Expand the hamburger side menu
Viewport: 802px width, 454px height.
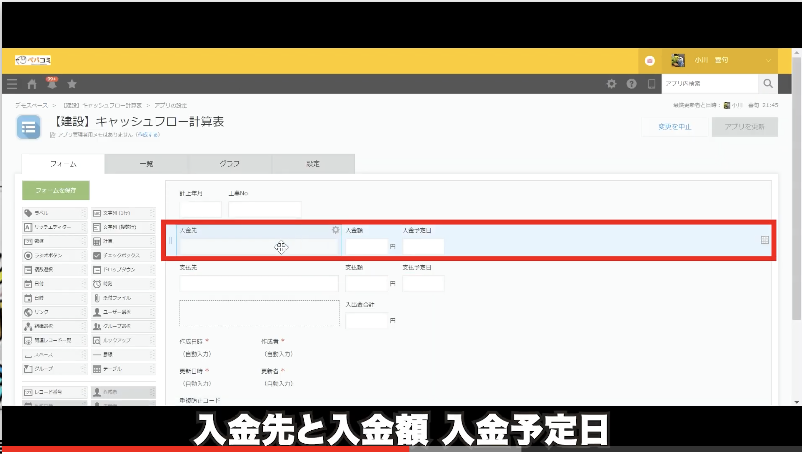pos(12,84)
